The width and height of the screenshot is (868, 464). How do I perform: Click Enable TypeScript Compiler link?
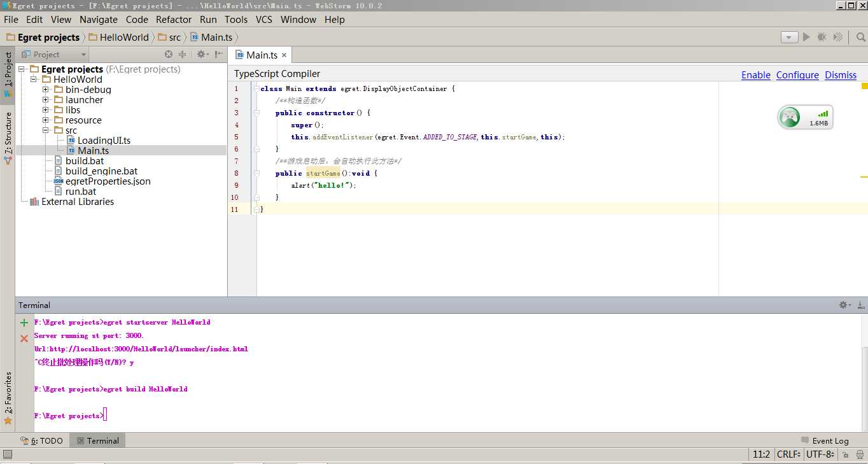point(755,75)
